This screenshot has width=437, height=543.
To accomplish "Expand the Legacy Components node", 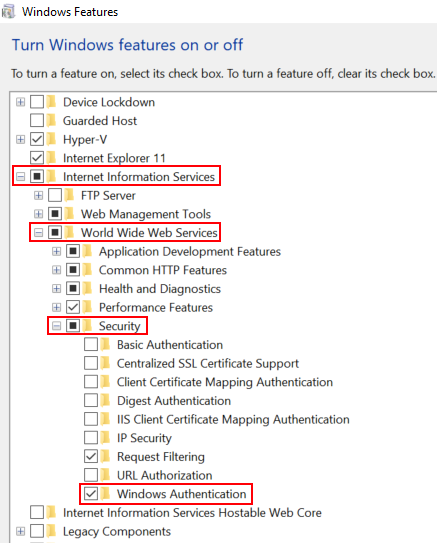I will (x=20, y=531).
